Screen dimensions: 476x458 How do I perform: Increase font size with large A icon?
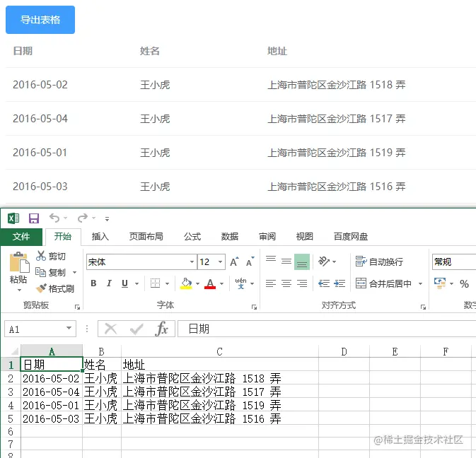click(x=234, y=262)
